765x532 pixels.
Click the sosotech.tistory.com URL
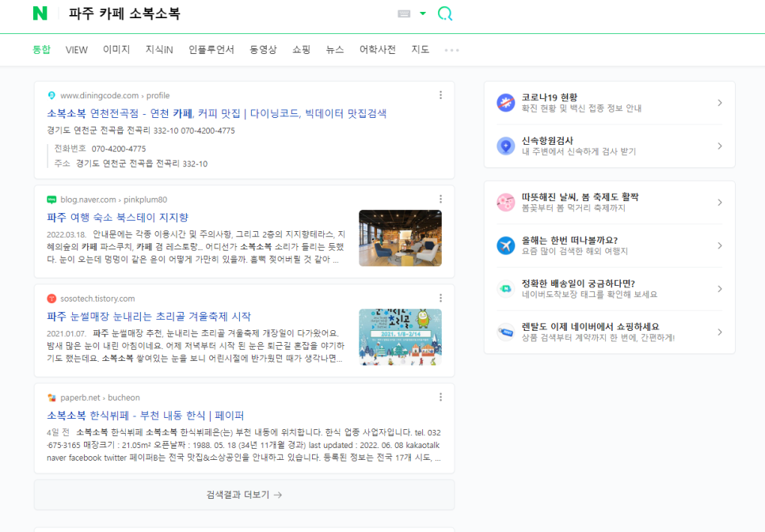pyautogui.click(x=97, y=298)
